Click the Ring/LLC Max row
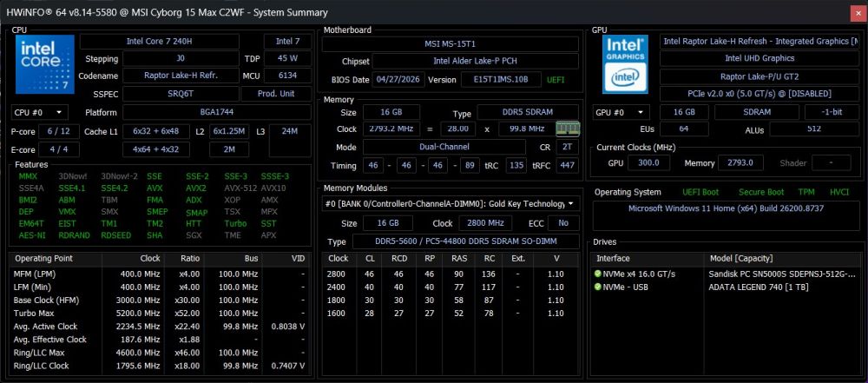868x383 pixels. coord(160,353)
